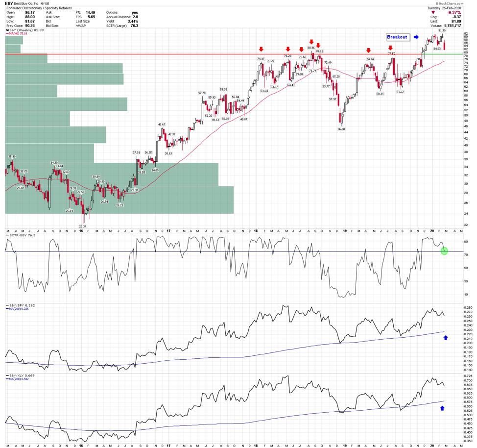This screenshot has height=448, width=477.
Task: Click the 84.53 price label
Action: pos(437,49)
